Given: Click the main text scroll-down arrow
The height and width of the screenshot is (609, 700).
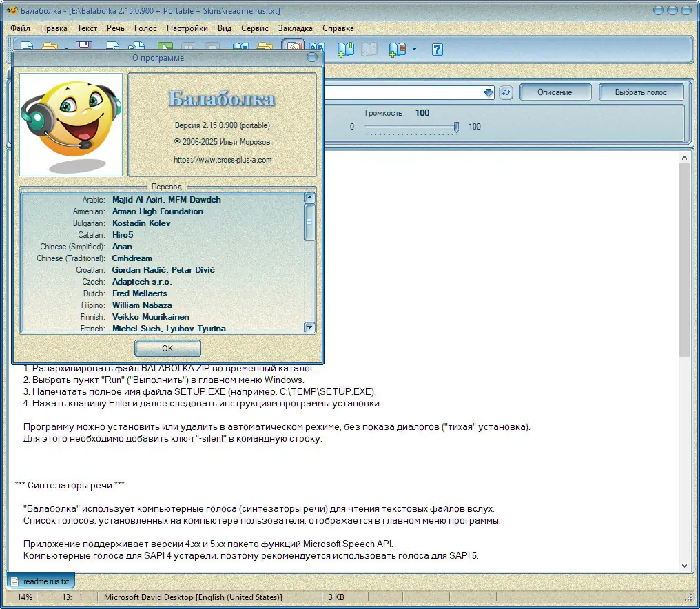Looking at the screenshot, I should [684, 565].
